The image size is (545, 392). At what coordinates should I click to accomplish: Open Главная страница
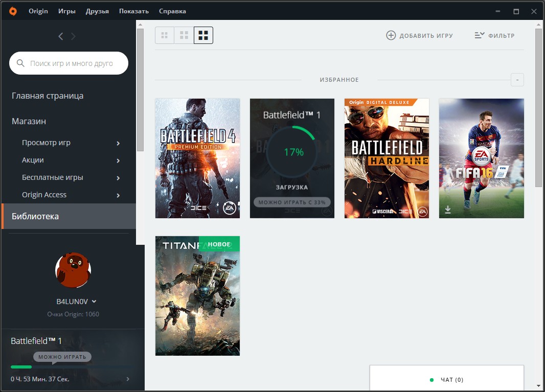(48, 96)
